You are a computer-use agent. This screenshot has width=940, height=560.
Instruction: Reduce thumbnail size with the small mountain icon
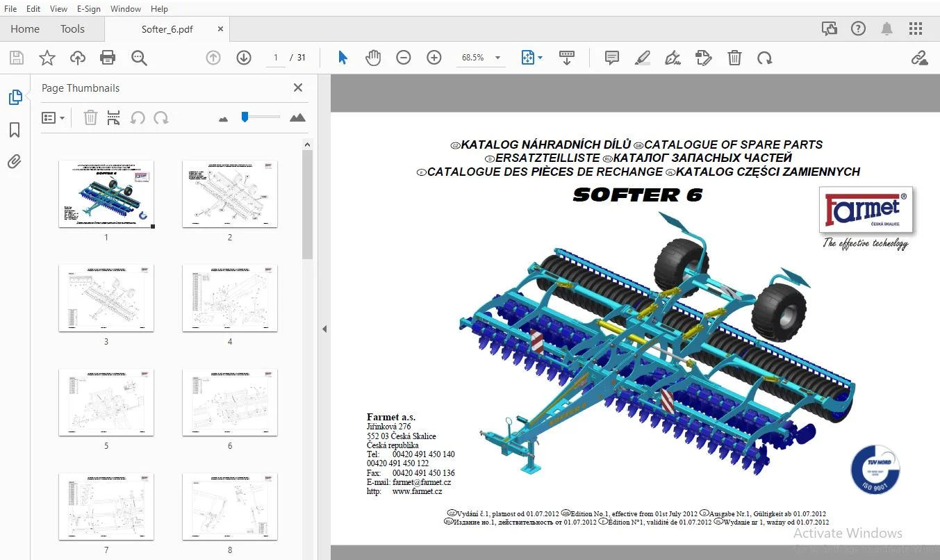pyautogui.click(x=223, y=119)
